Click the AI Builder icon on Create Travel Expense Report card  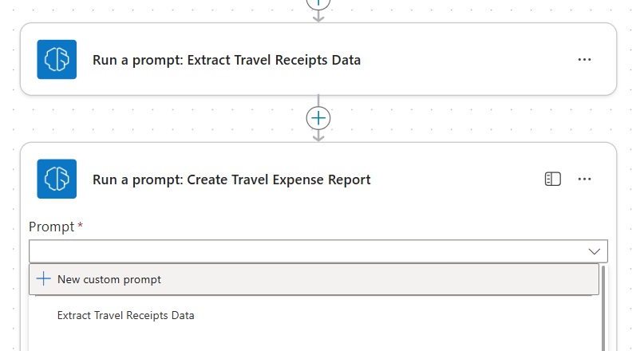(x=57, y=179)
